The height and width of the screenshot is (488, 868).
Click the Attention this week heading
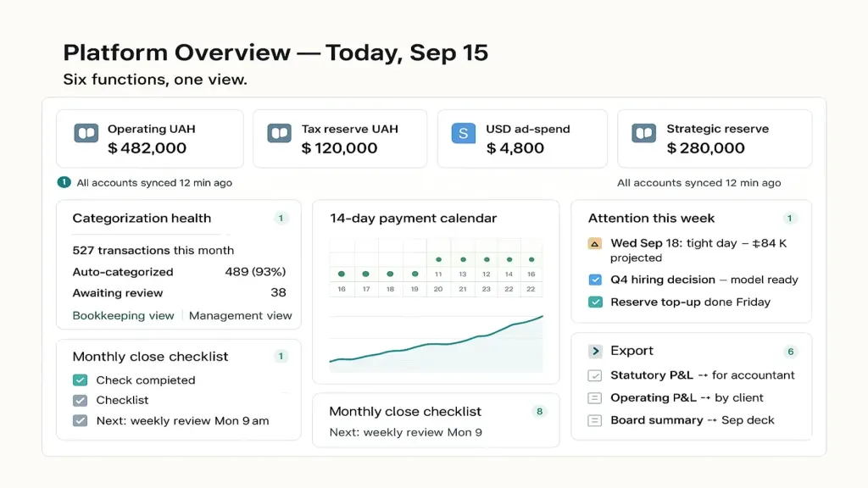pos(652,218)
